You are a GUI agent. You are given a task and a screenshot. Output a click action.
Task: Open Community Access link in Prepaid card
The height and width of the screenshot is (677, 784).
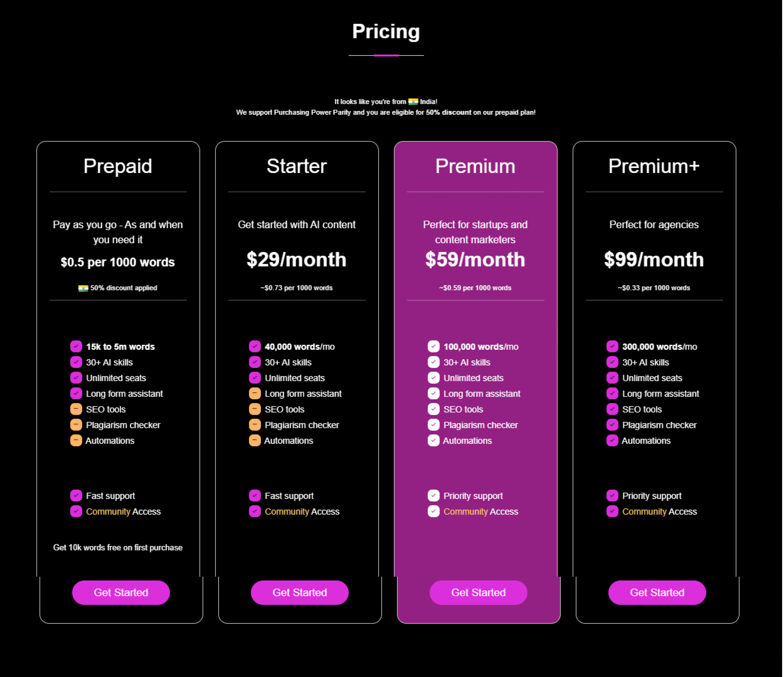click(123, 512)
